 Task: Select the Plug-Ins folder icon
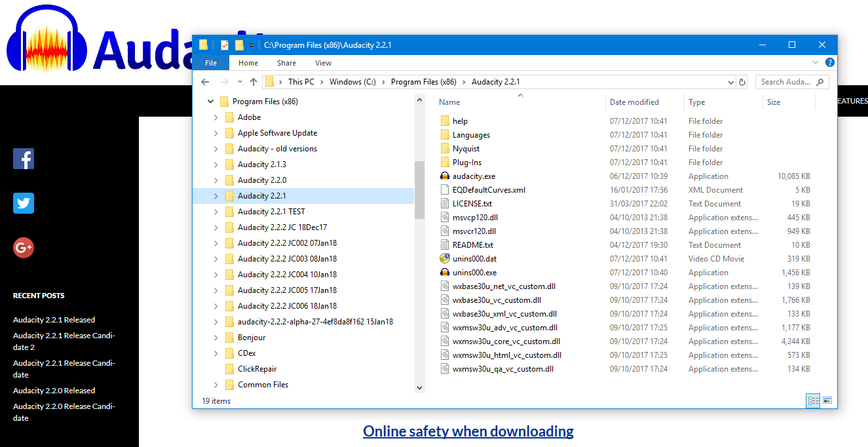pyautogui.click(x=445, y=163)
